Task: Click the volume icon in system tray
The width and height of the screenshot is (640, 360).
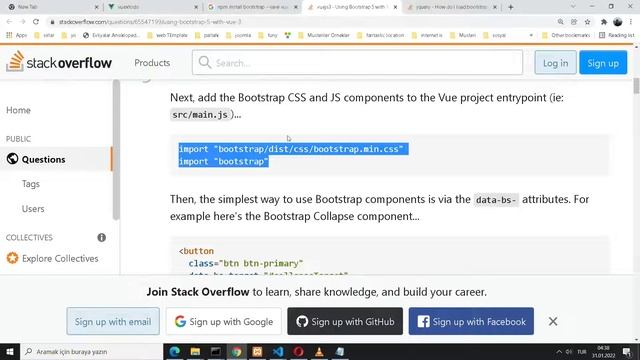Action: coord(569,351)
